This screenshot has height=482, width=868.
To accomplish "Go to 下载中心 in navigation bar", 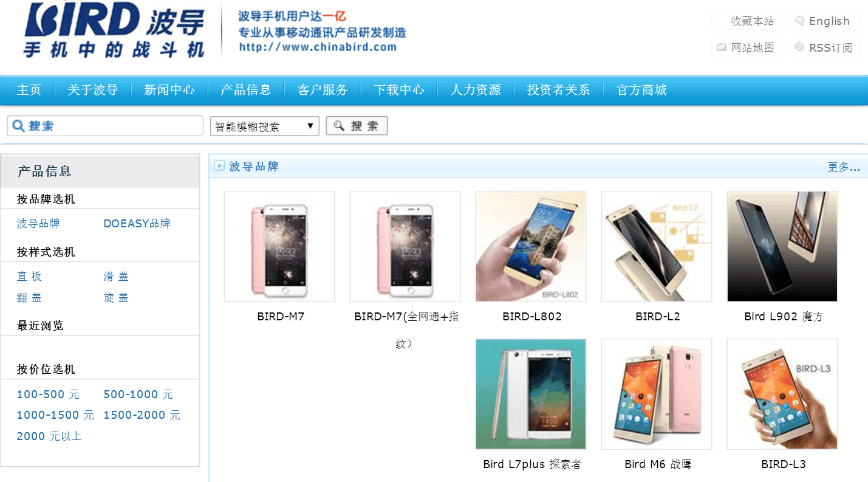I will click(x=399, y=90).
